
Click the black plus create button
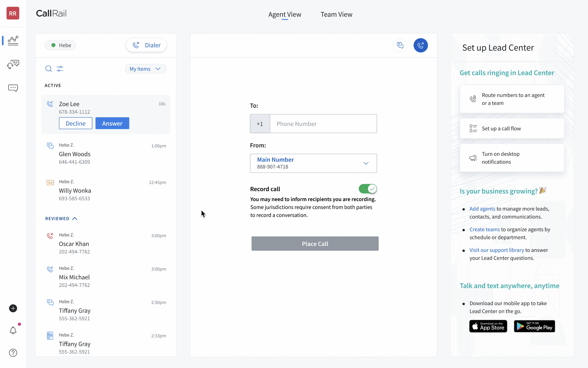13,308
